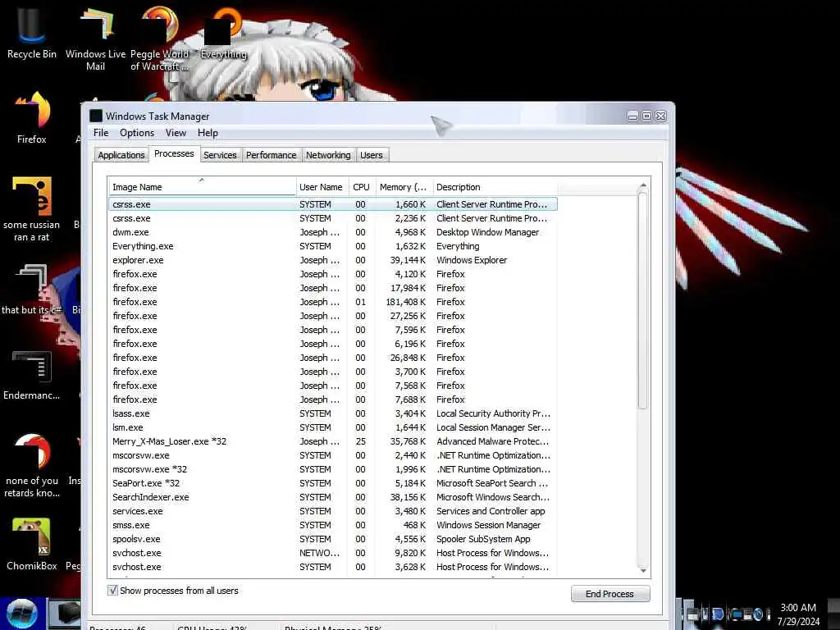Click the Desktop Window Manager description cell
Image resolution: width=840 pixels, height=630 pixels.
[487, 232]
